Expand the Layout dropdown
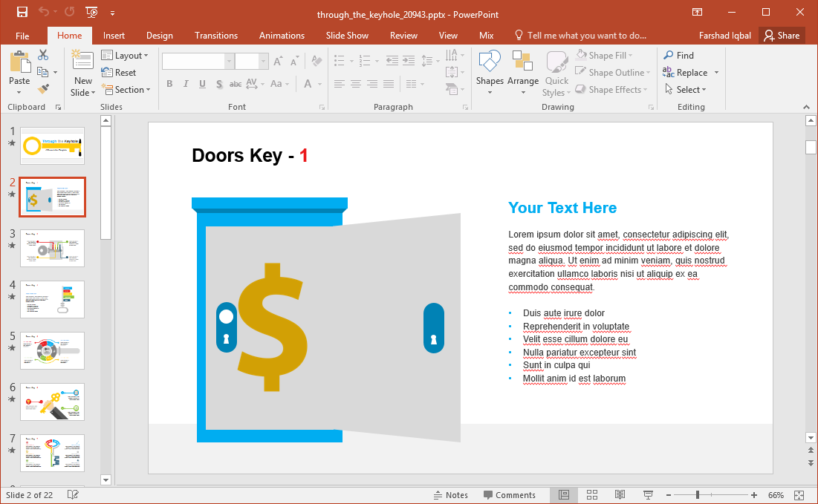 [x=125, y=56]
